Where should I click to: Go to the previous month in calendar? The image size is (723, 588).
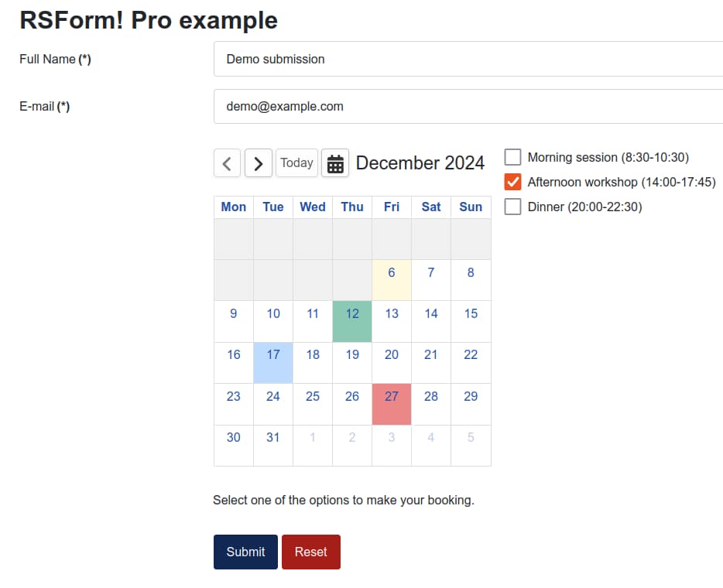coord(227,163)
